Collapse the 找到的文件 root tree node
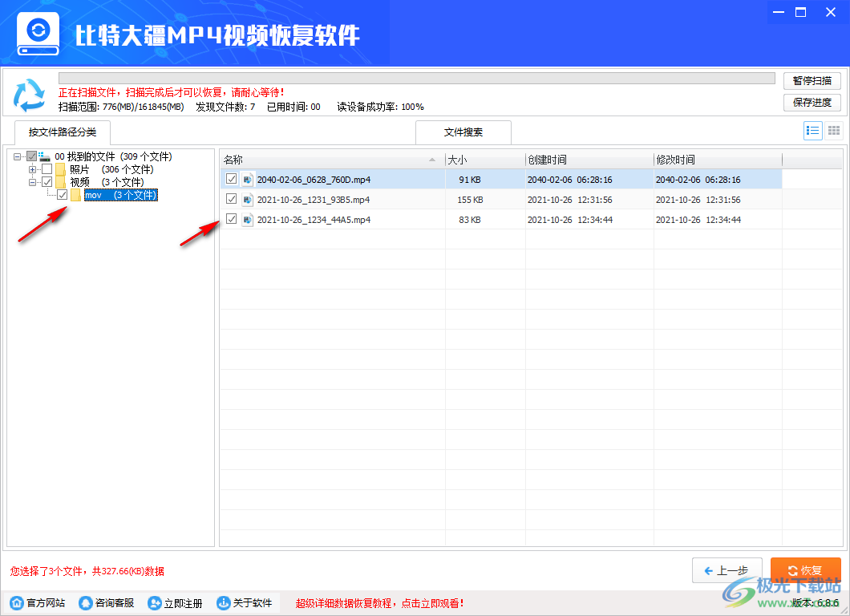The width and height of the screenshot is (850, 616). pyautogui.click(x=18, y=156)
